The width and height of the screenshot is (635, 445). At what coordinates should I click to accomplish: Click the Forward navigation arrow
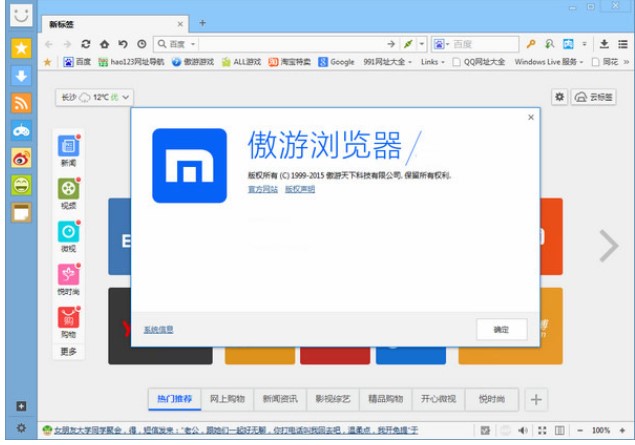[x=67, y=44]
